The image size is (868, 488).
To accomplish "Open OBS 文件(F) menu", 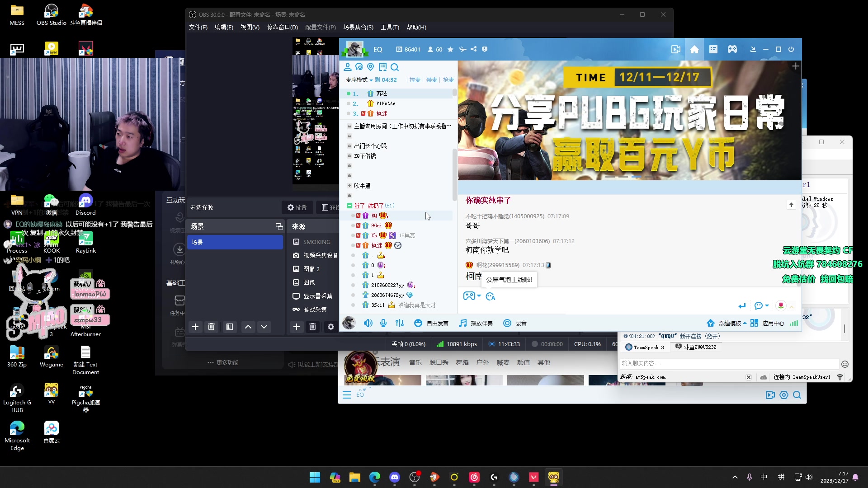I will coord(198,27).
